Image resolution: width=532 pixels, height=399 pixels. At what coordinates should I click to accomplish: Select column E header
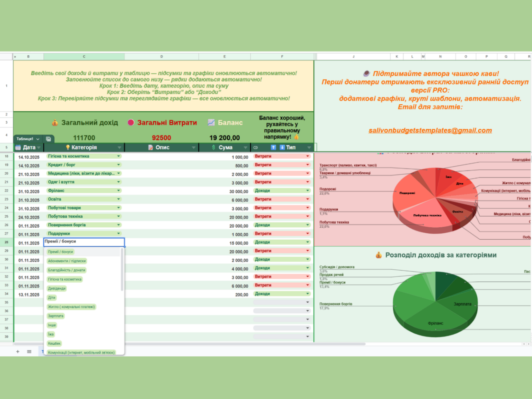coord(224,57)
